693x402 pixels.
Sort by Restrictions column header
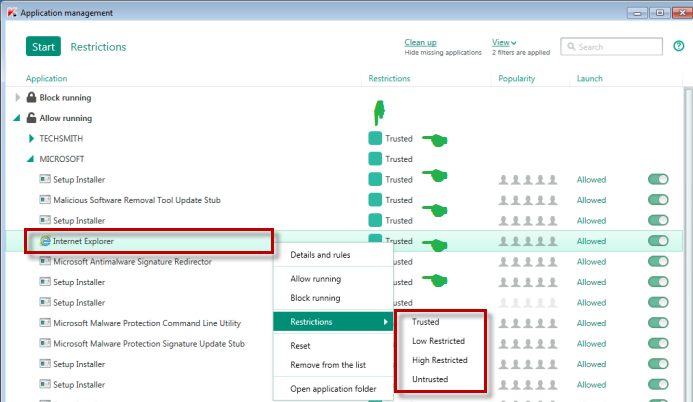[389, 79]
